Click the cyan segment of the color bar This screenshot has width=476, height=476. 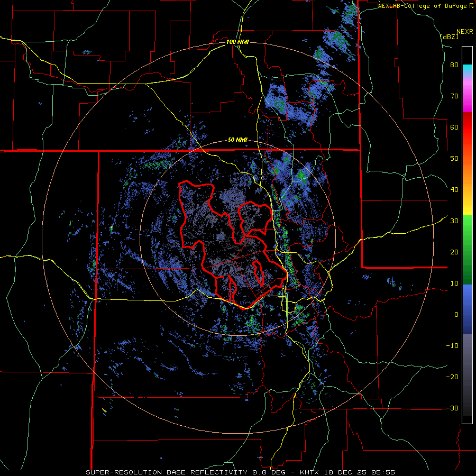point(467,69)
